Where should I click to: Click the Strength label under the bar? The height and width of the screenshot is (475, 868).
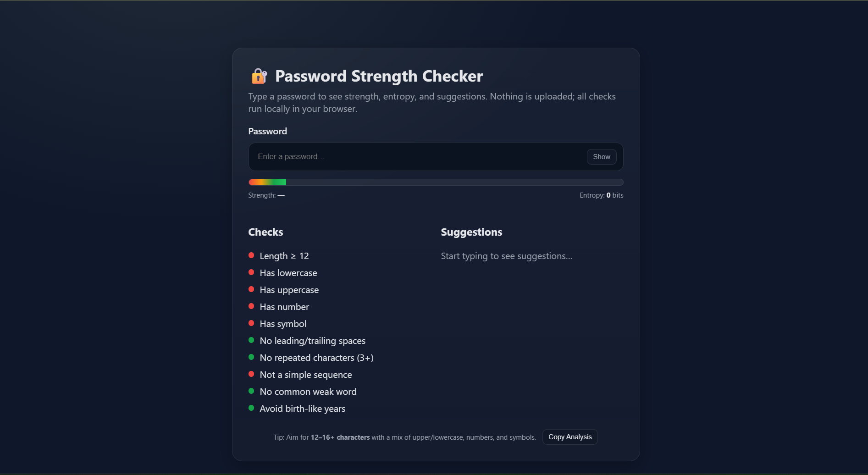(x=266, y=195)
